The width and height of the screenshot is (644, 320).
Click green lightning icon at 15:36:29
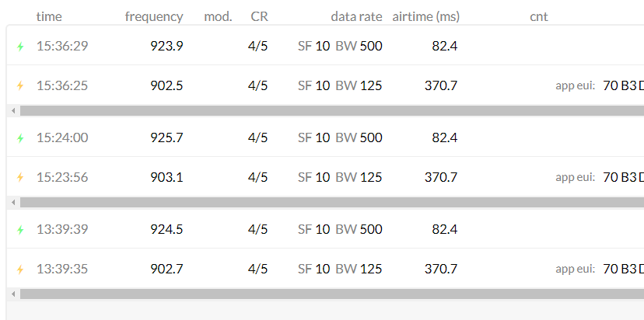coord(20,47)
